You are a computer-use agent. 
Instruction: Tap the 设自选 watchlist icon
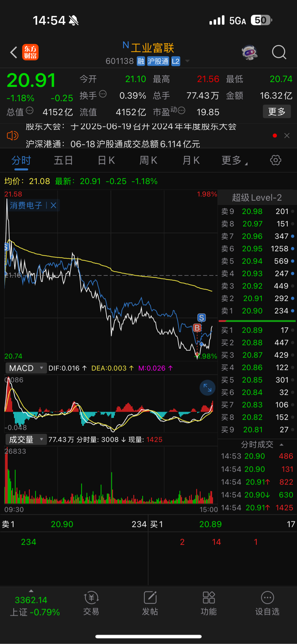coord(268,603)
